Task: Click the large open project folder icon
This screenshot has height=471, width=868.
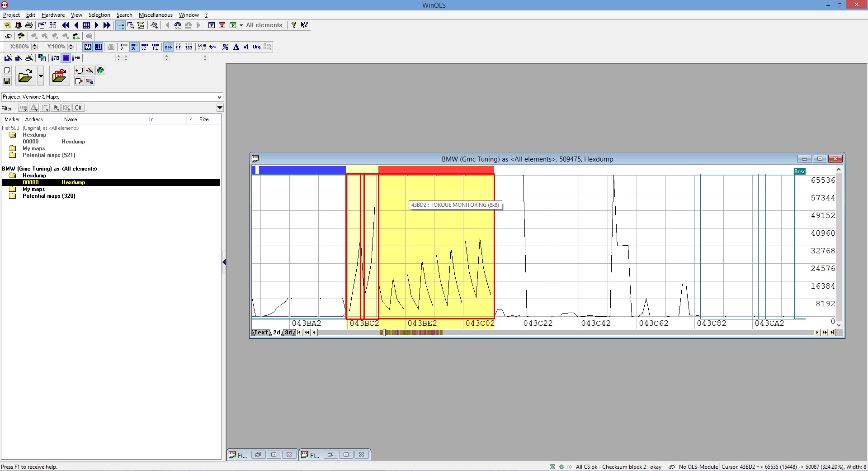Action: coord(25,76)
